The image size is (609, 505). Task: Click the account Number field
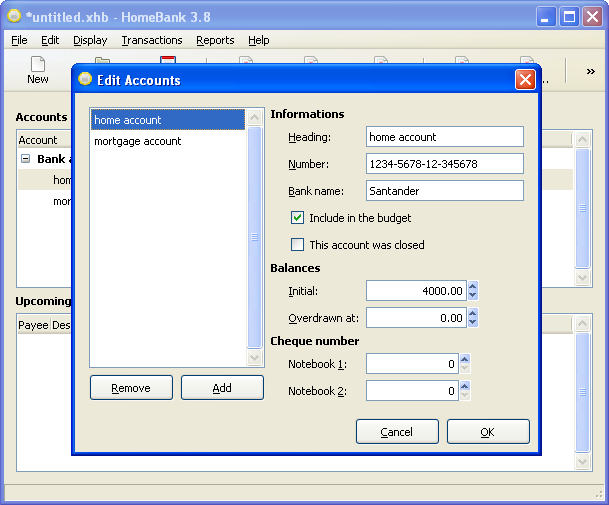[445, 164]
